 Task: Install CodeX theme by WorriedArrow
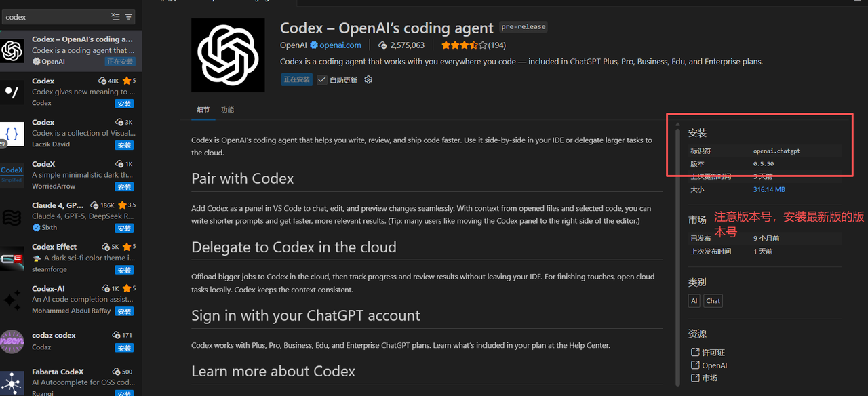(124, 186)
